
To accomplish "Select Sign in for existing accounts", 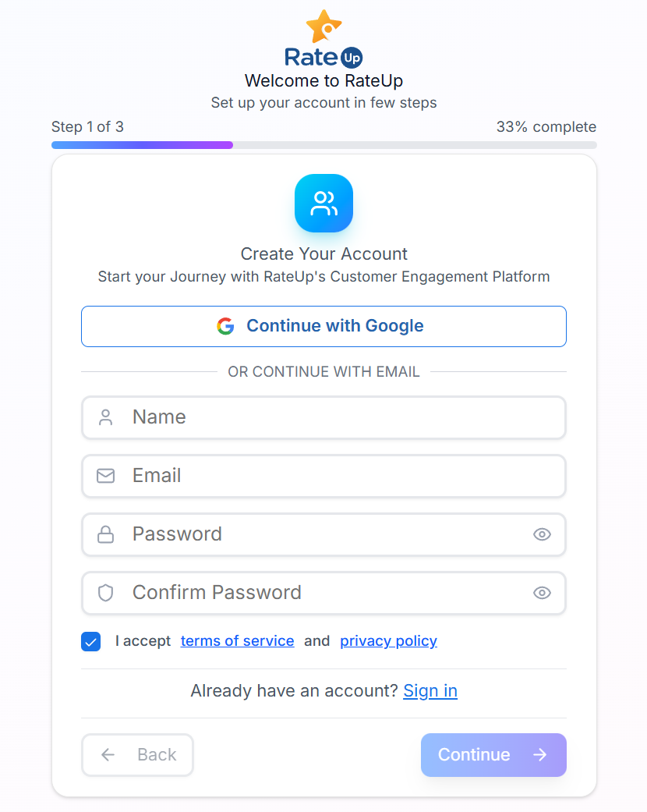I will 430,690.
